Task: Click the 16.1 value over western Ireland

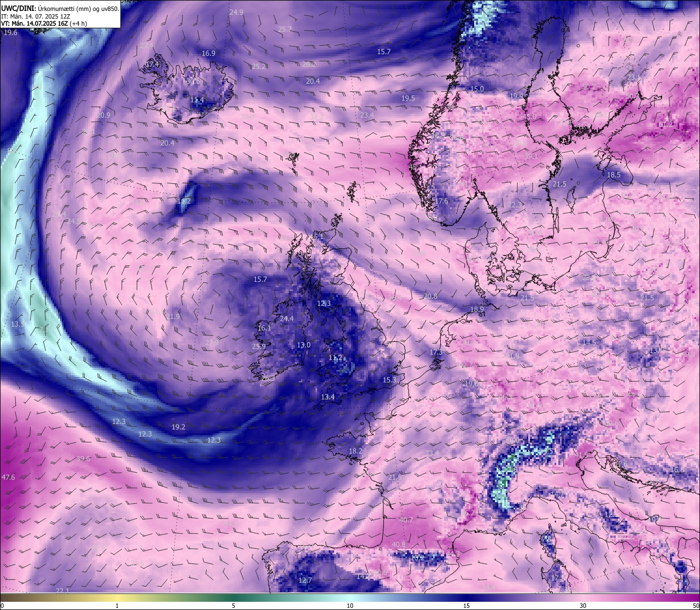Action: pyautogui.click(x=264, y=328)
